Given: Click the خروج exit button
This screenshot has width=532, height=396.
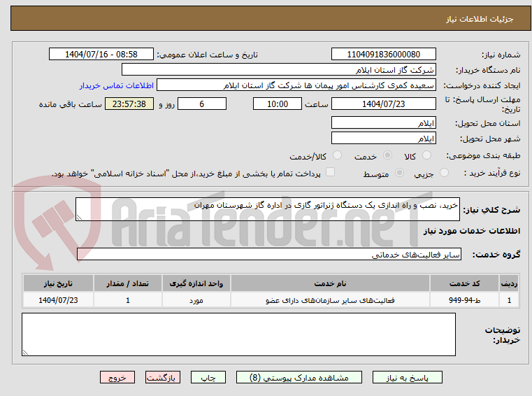Looking at the screenshot, I should [x=117, y=377].
